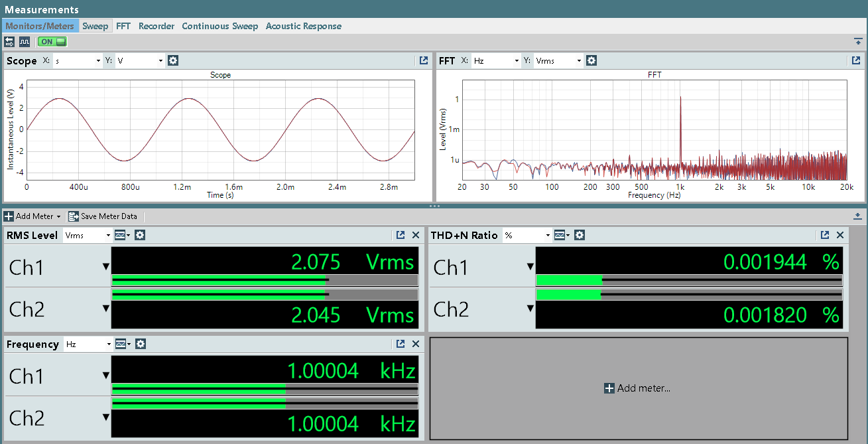
Task: Click the plus icon of Add Meter
Action: pyautogui.click(x=9, y=216)
